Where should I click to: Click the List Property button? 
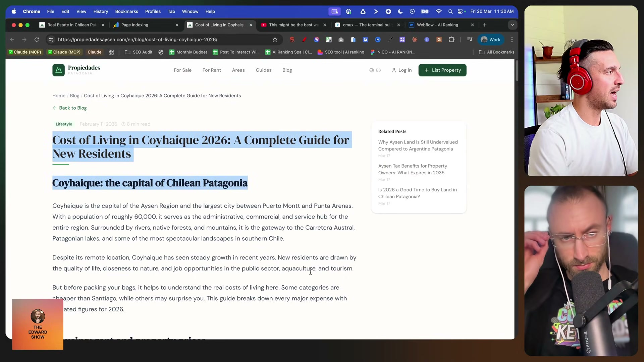click(442, 70)
